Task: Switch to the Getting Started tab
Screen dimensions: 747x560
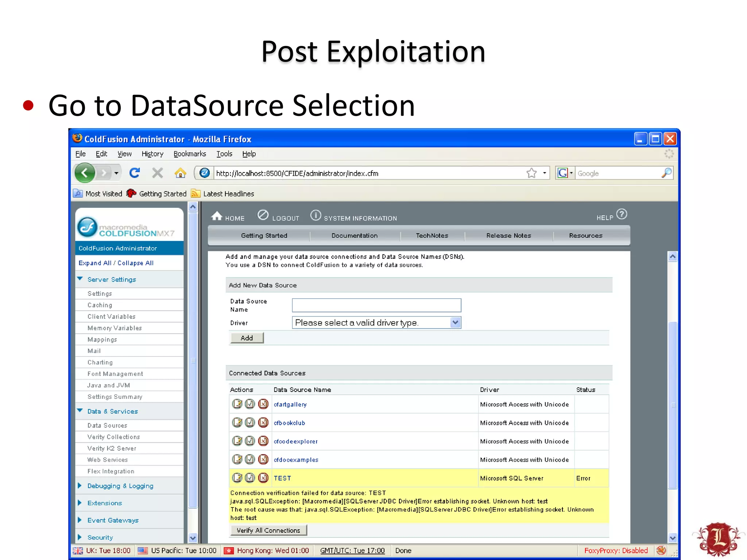Action: click(x=264, y=236)
